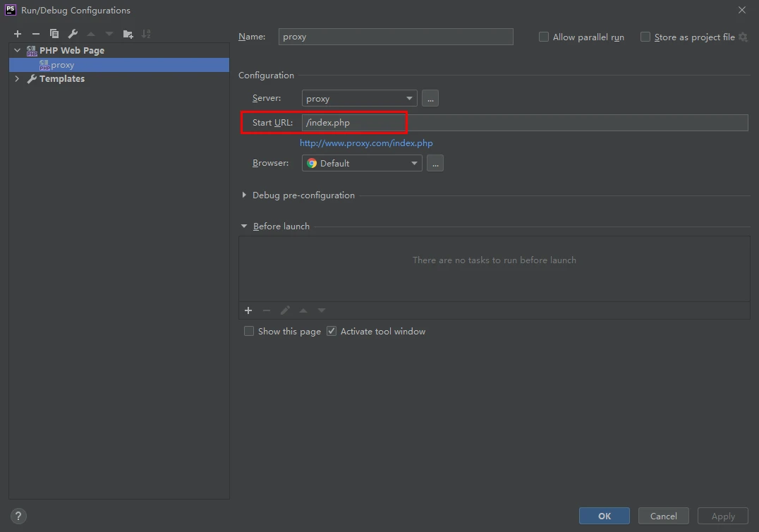Image resolution: width=759 pixels, height=532 pixels.
Task: Expand the Debug pre-configuration section
Action: pyautogui.click(x=245, y=195)
